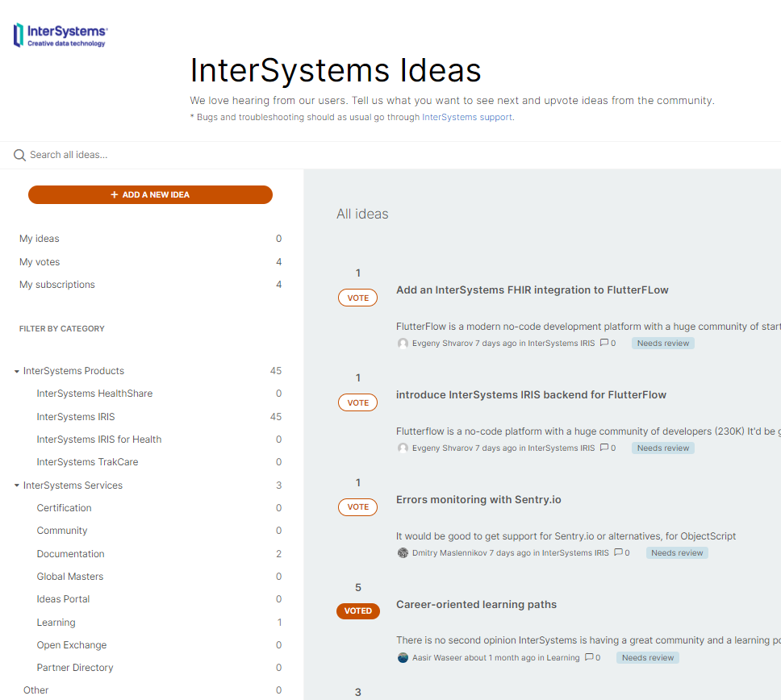Click Needs review tag on Career-oriented learning paths

pos(648,658)
